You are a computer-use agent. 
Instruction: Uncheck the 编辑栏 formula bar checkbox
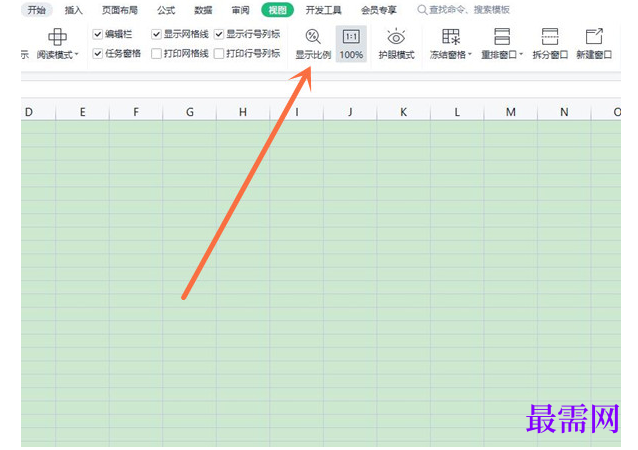click(x=98, y=34)
